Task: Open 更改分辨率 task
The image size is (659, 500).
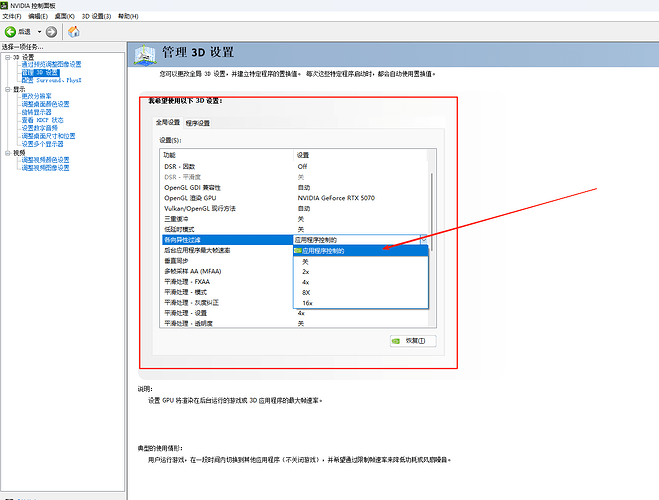Action: 37,96
